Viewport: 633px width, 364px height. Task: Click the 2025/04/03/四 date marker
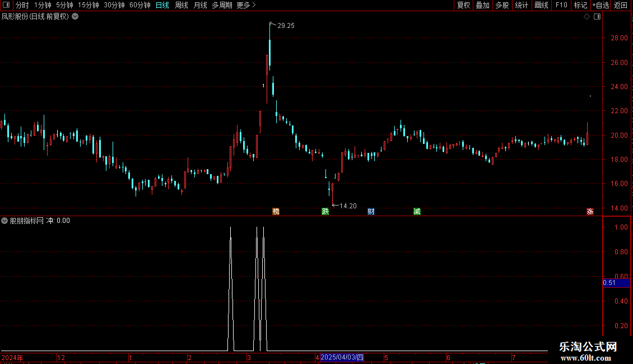coord(342,357)
